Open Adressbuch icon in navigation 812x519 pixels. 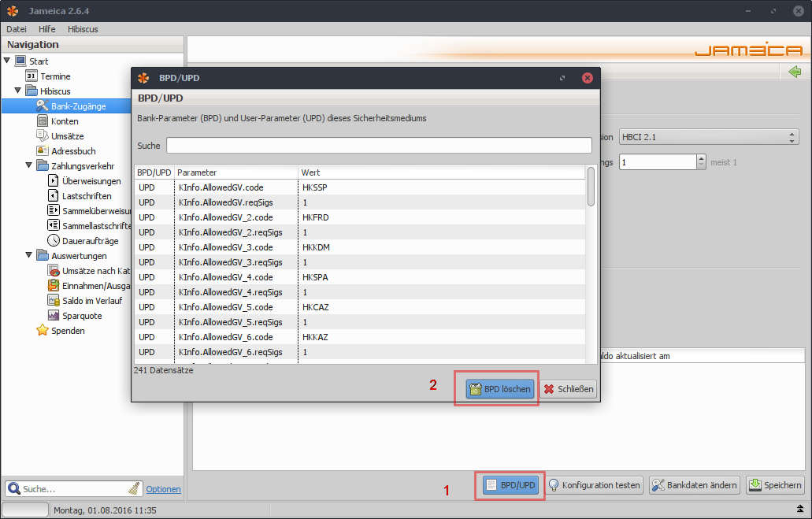pos(43,151)
